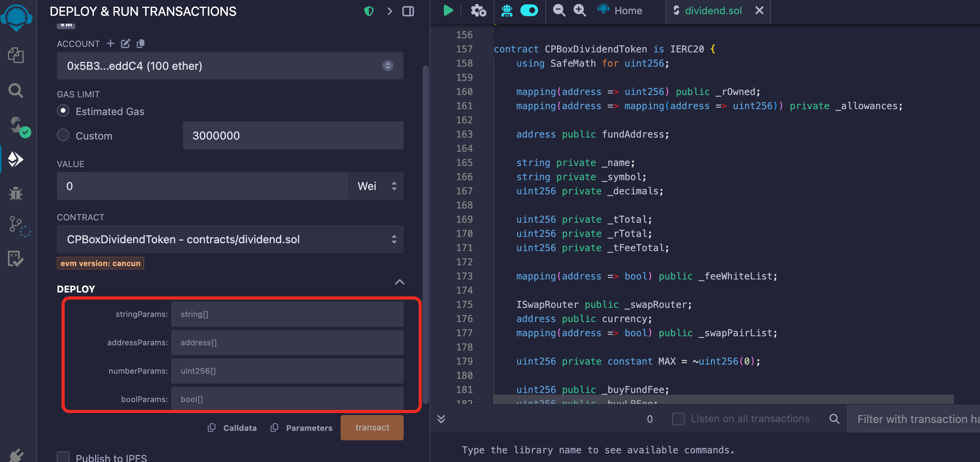Click _swapRouter on line 175
The height and width of the screenshot is (462, 980).
tap(655, 305)
